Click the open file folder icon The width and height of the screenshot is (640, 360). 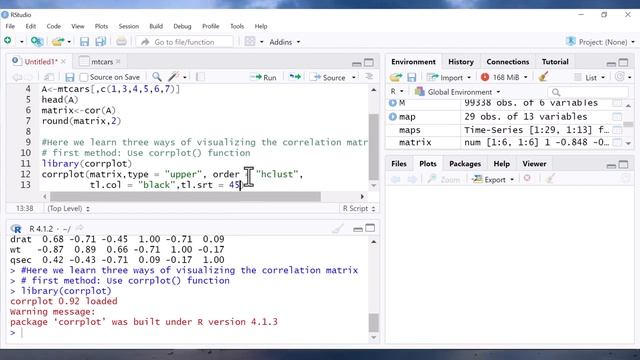coord(58,41)
